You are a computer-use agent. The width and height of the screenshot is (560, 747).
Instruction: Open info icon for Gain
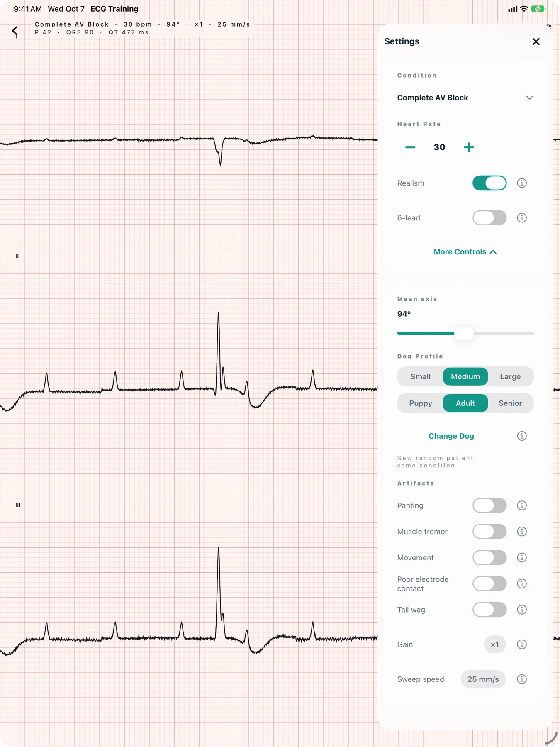coord(522,644)
